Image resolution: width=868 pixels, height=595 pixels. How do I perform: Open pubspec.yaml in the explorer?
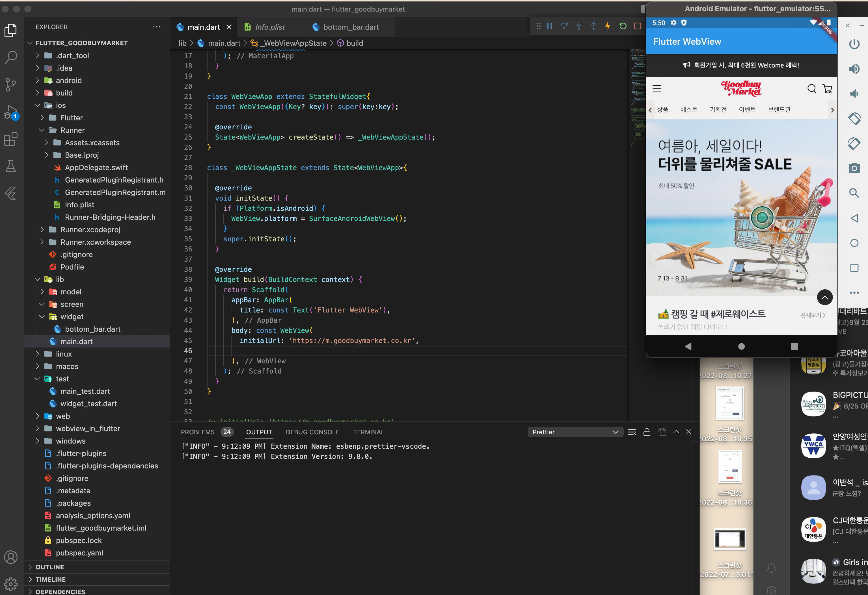click(79, 553)
